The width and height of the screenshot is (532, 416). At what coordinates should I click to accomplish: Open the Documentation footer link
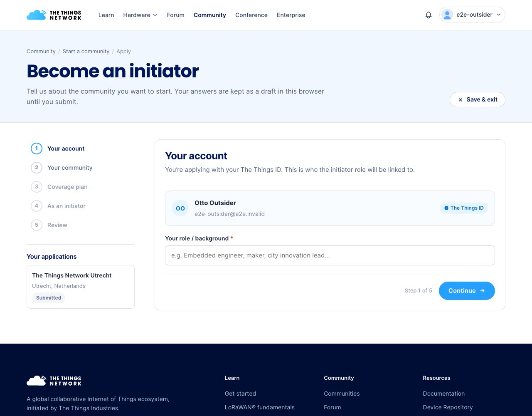click(x=444, y=394)
